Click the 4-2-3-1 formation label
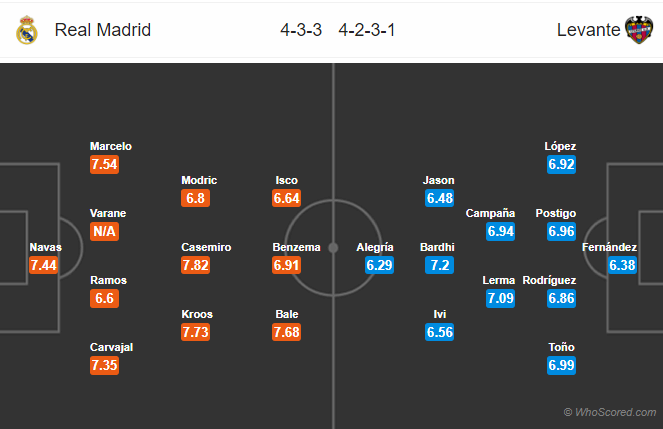The width and height of the screenshot is (663, 429). 367,30
